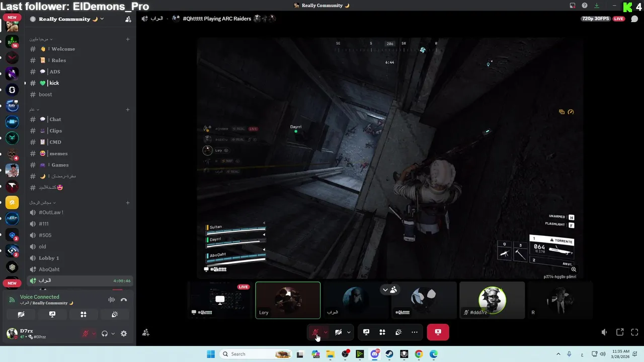The width and height of the screenshot is (644, 362).
Task: Open input device arrow beside D7rz mic
Action: pyautogui.click(x=94, y=333)
